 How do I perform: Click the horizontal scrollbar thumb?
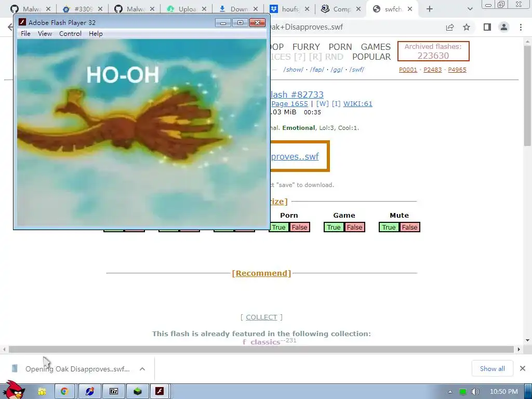pyautogui.click(x=261, y=350)
